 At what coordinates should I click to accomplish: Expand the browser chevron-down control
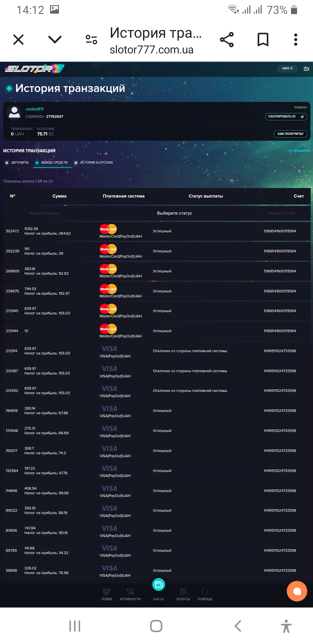tap(55, 39)
